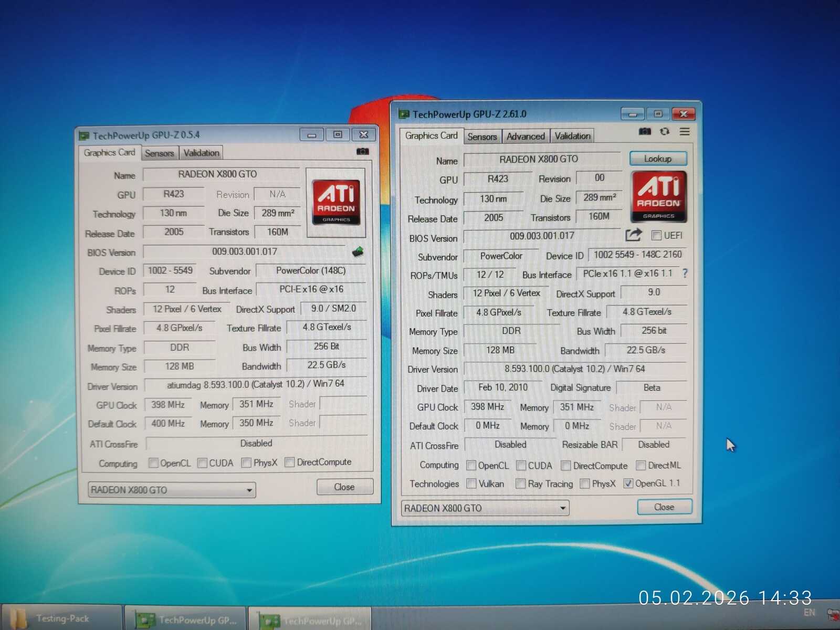
Task: Click the BIOS export arrow icon beside UEFI
Action: [x=633, y=235]
